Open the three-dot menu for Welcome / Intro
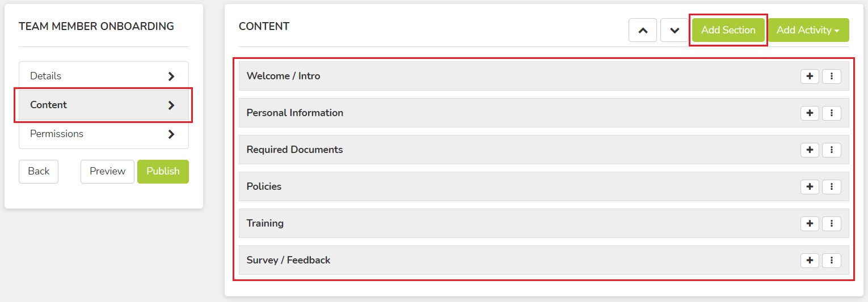This screenshot has width=868, height=302. 832,76
